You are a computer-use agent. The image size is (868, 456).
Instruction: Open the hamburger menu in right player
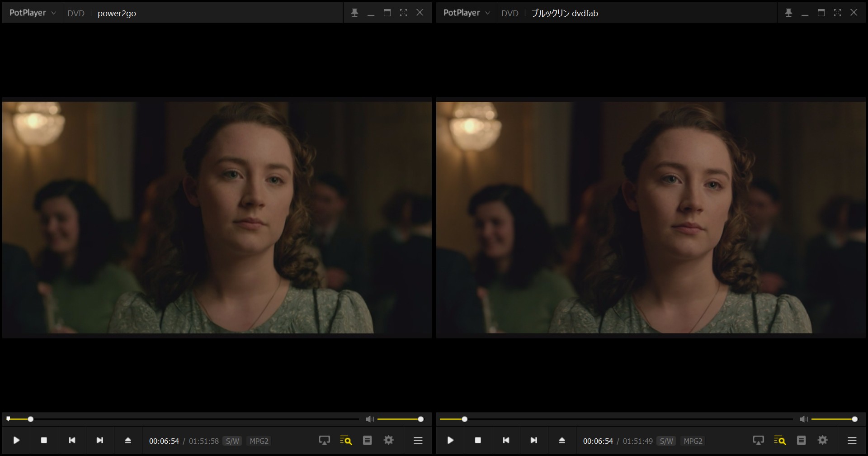[x=852, y=440]
